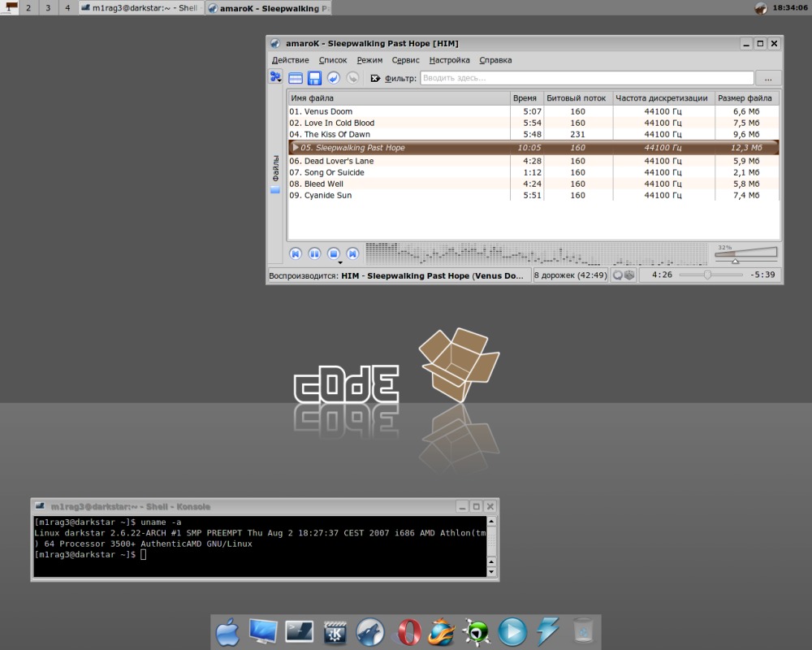Sort by the Частота дискретизации column header
The height and width of the screenshot is (650, 812).
click(x=663, y=98)
